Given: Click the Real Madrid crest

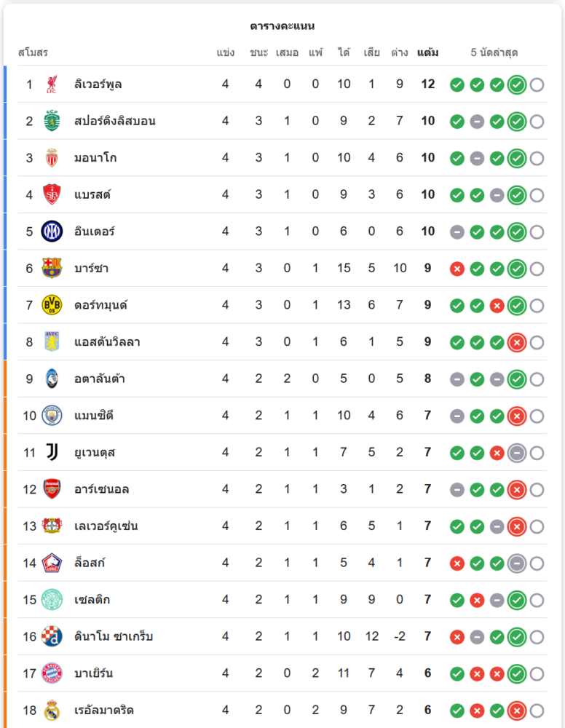Looking at the screenshot, I should point(52,710).
